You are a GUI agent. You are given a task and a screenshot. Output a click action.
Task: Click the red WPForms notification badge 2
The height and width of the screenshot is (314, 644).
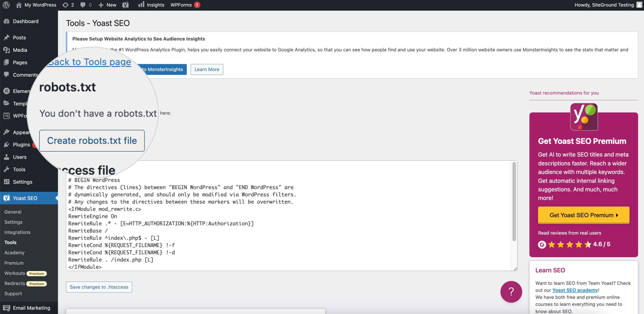click(197, 5)
